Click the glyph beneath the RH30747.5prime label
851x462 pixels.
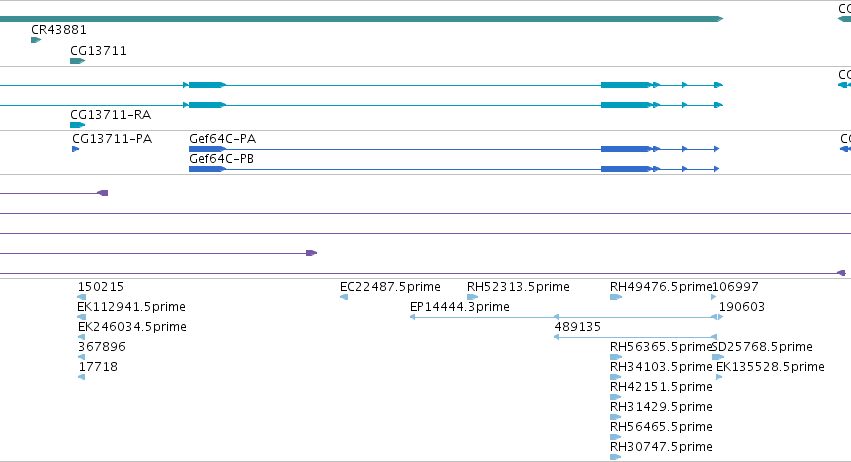point(615,457)
